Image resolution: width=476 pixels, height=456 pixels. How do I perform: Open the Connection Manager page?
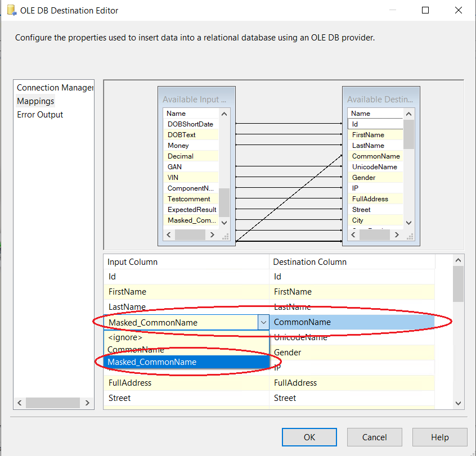point(55,88)
